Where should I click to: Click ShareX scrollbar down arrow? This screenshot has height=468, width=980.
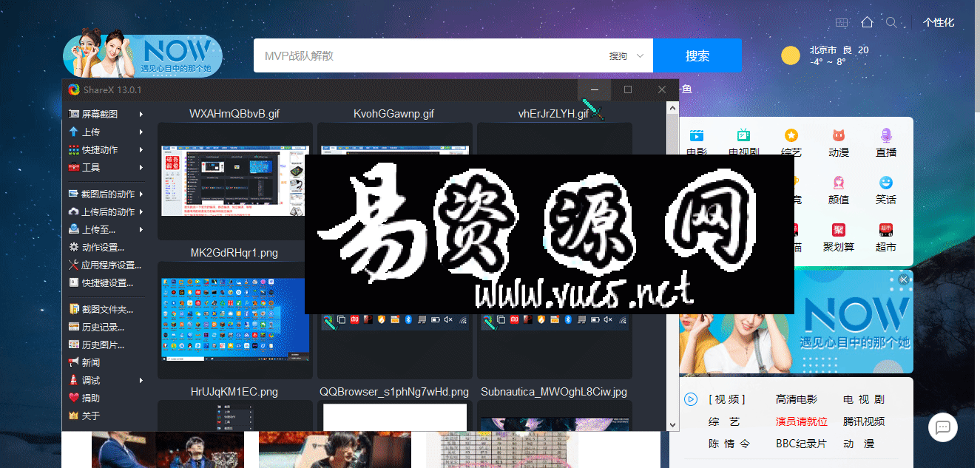tap(672, 424)
